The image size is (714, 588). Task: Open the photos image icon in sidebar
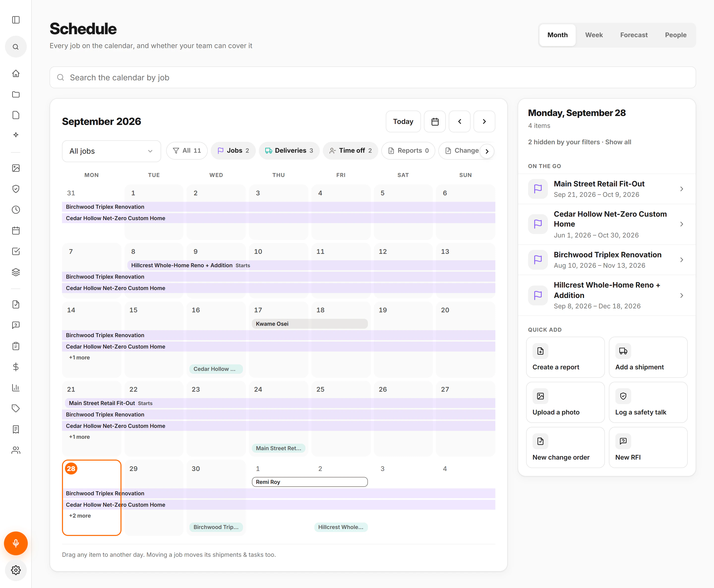click(x=16, y=168)
